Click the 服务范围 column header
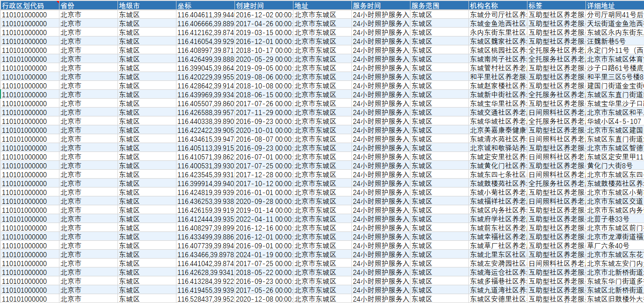The height and width of the screenshot is (303, 644). point(439,6)
